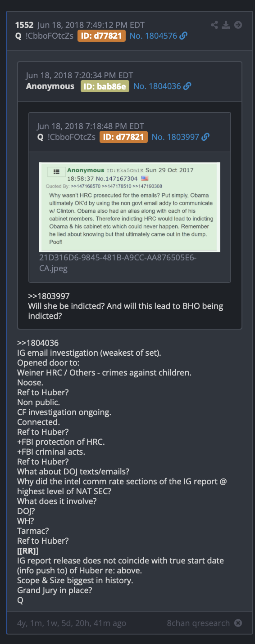Click the arrow-right circle icon in header

[238, 25]
